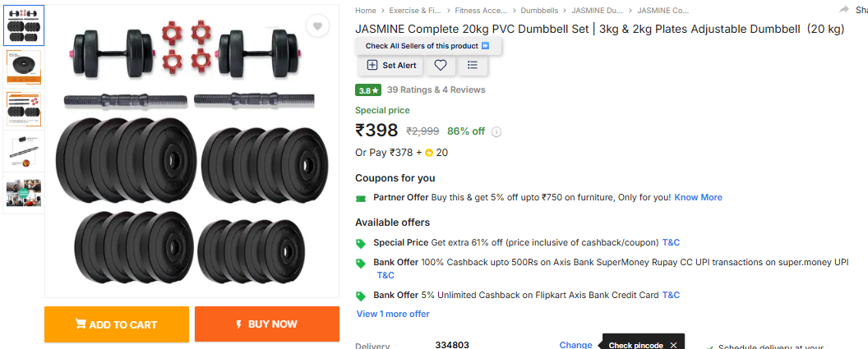Viewport: 868px width, 349px height.
Task: Close the Check pincode tooltip
Action: [674, 345]
